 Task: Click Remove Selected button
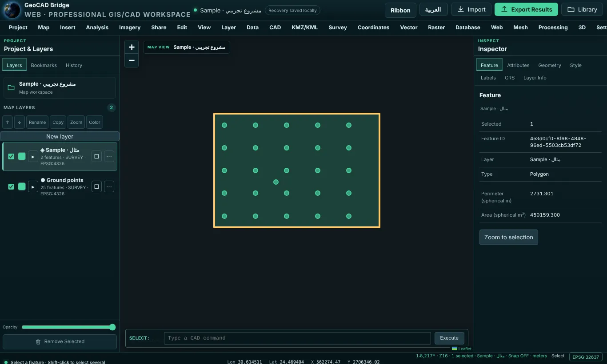pyautogui.click(x=60, y=341)
